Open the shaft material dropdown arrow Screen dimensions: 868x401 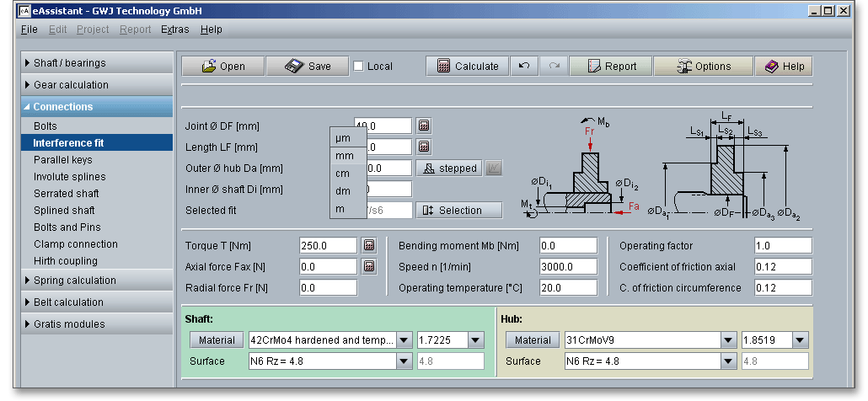[405, 340]
